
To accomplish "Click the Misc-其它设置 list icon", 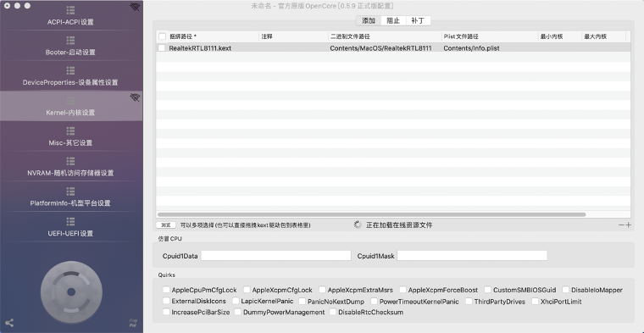I will [x=70, y=131].
